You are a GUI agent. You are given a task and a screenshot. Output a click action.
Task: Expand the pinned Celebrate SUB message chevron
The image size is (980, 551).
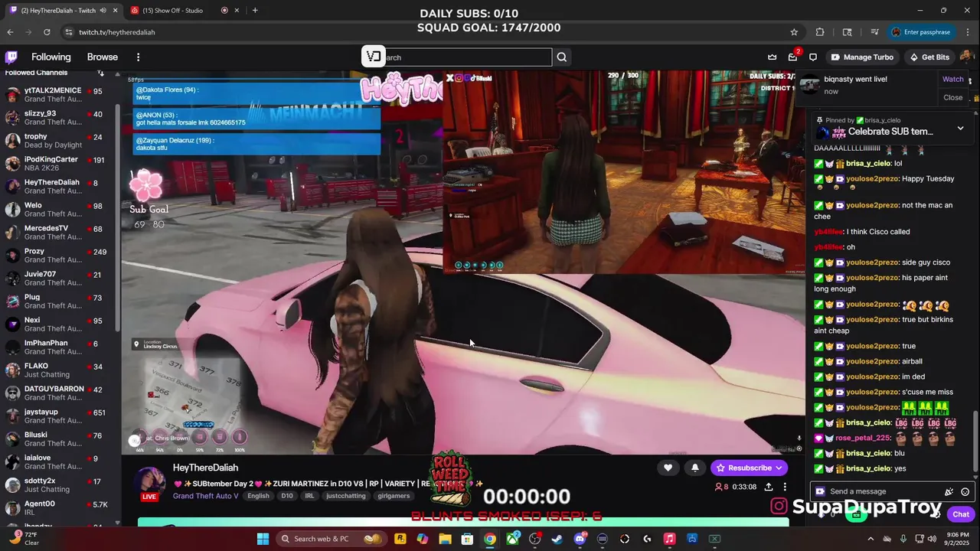(x=960, y=128)
